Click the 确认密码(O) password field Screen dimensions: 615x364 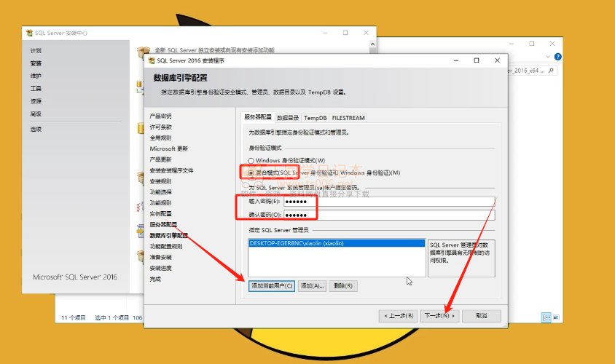pos(389,215)
